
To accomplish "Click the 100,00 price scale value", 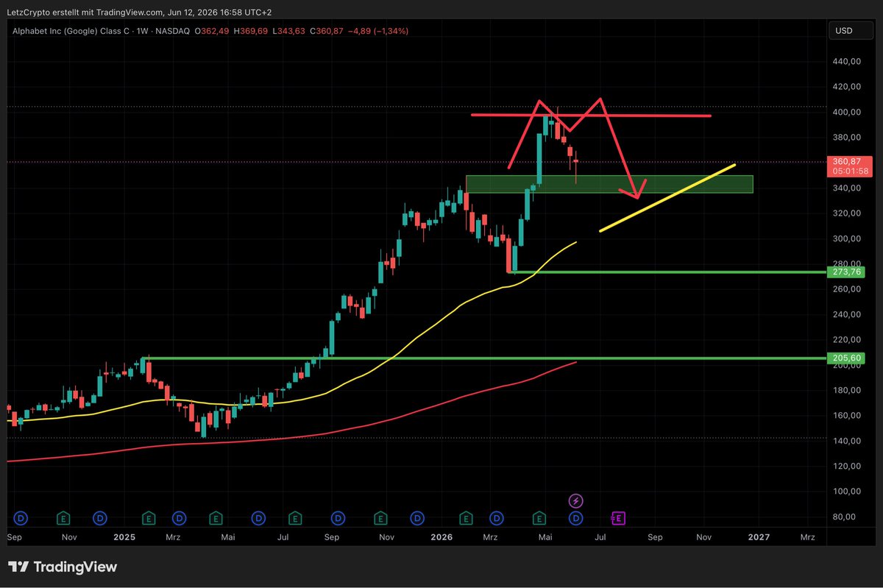I will (846, 491).
